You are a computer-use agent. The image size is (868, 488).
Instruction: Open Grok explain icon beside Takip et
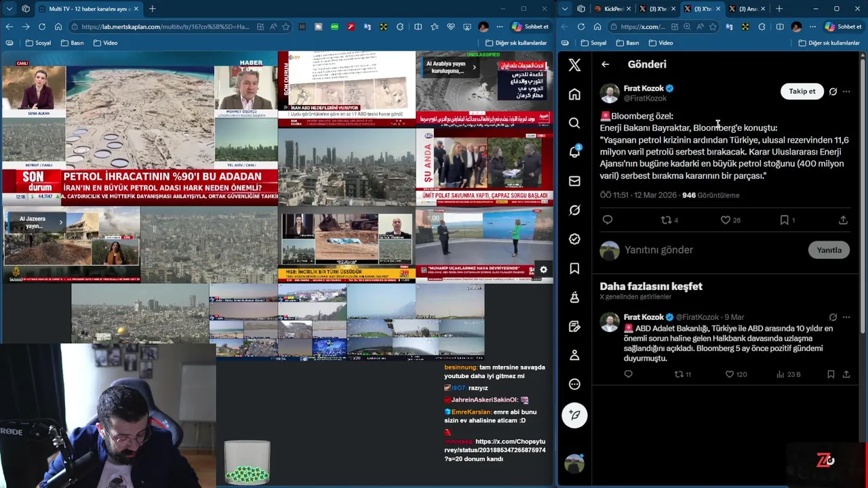click(833, 91)
